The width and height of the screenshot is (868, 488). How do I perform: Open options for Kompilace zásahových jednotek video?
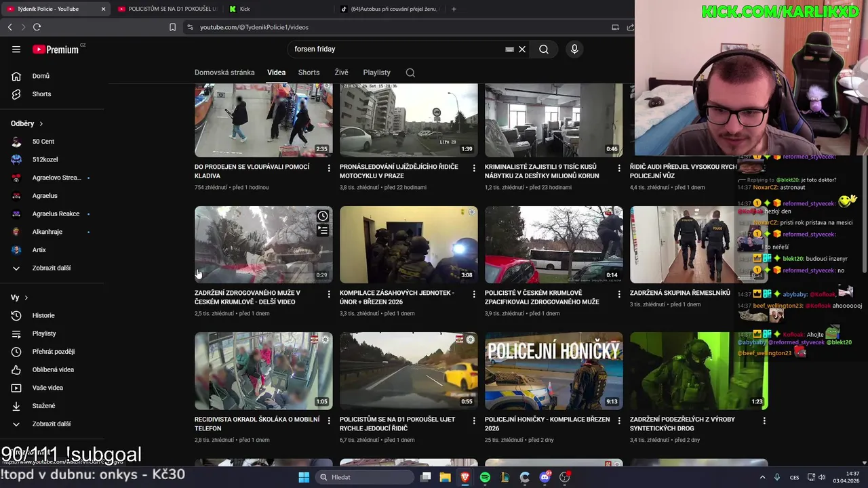coord(474,294)
